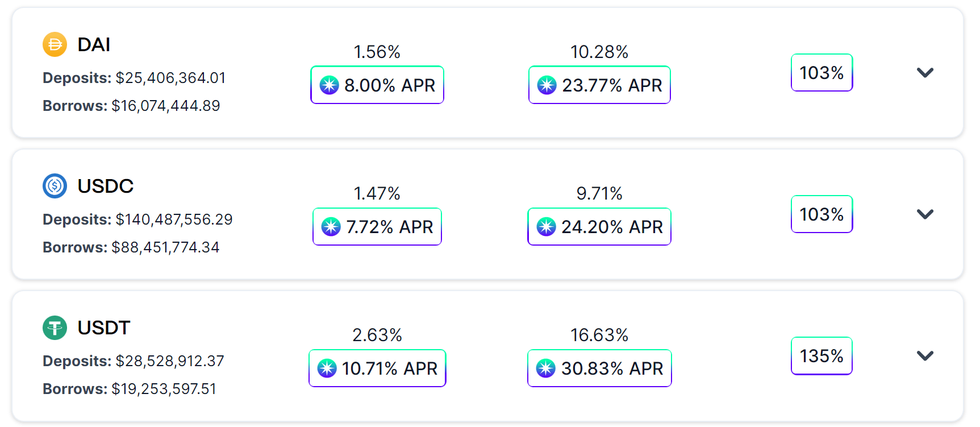Select the USDT asset name
Viewport: 980px width, 427px height.
pyautogui.click(x=104, y=327)
